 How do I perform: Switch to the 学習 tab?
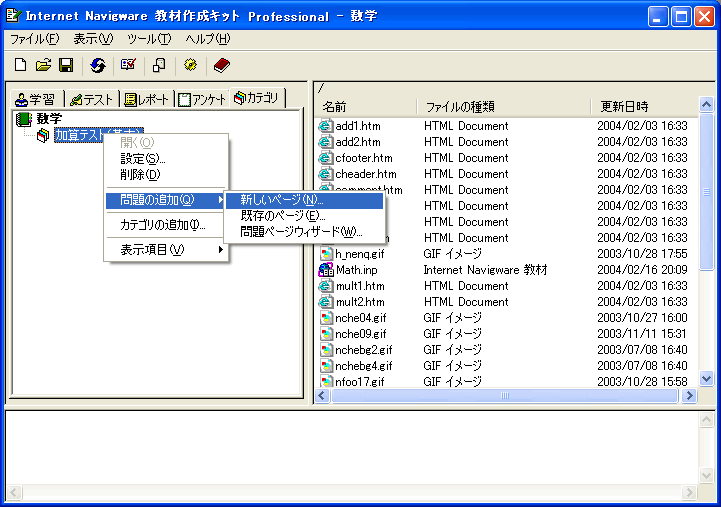(37, 99)
